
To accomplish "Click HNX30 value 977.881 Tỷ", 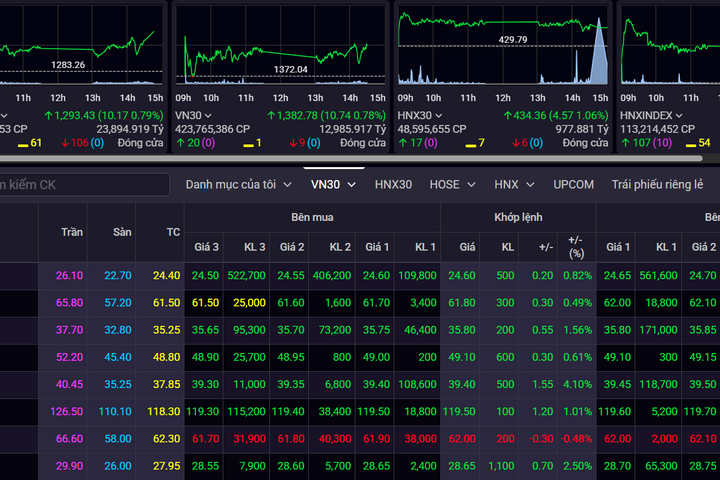I will pyautogui.click(x=582, y=129).
